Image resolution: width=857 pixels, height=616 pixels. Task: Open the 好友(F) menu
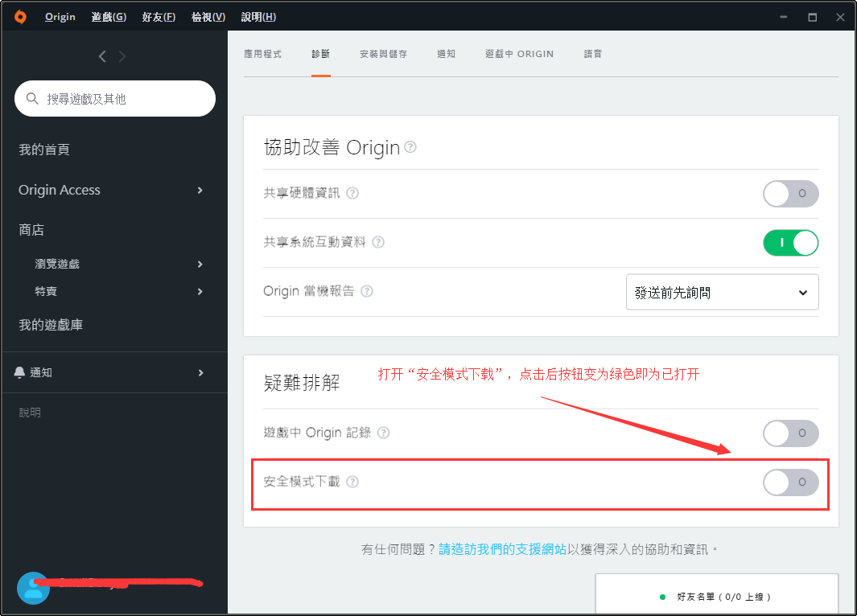pyautogui.click(x=159, y=17)
